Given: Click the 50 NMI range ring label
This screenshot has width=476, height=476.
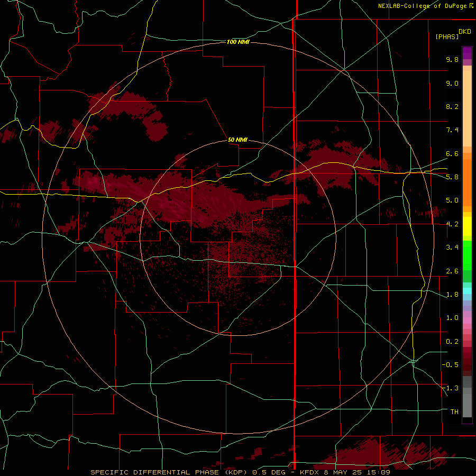Looking at the screenshot, I should coord(237,140).
